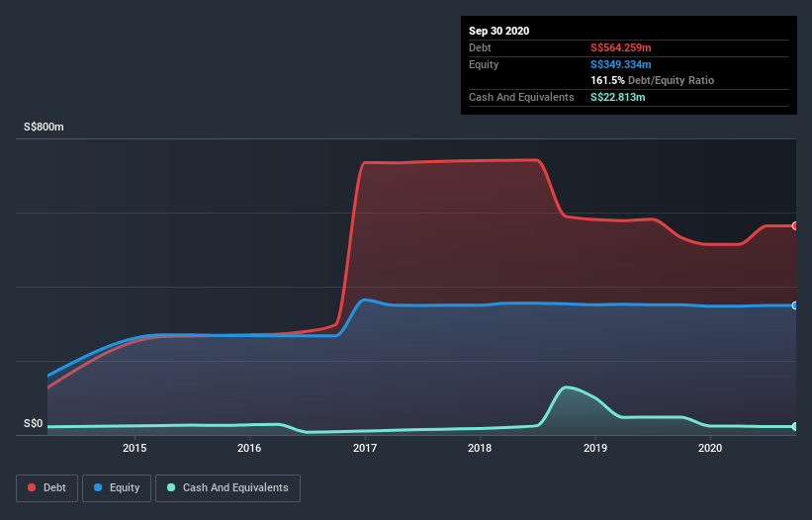Toggle Cash And Equivalents legend button

click(227, 488)
